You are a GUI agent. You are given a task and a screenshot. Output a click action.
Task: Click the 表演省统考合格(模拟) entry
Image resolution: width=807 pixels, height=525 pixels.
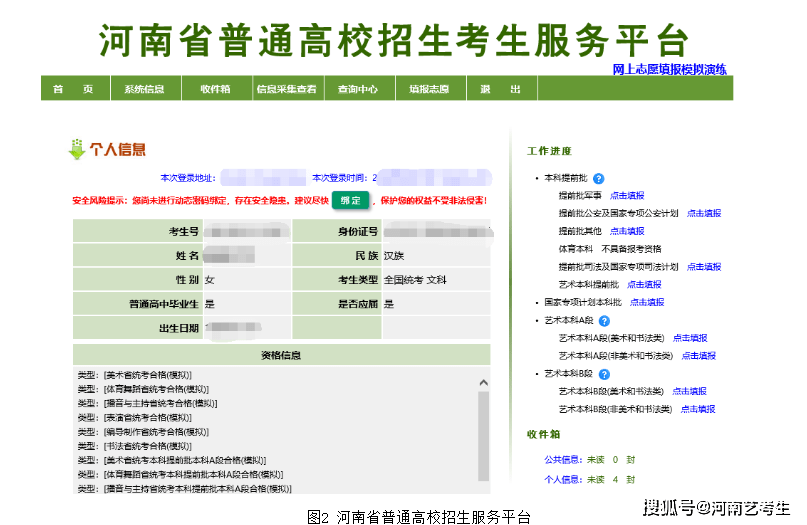148,417
